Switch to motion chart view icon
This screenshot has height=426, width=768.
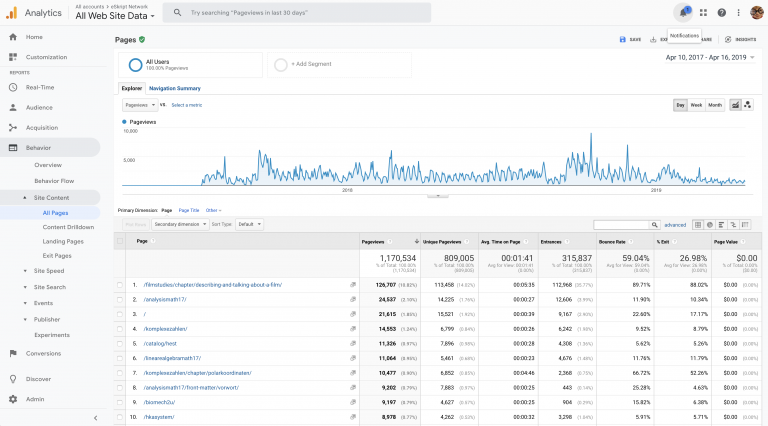[747, 105]
